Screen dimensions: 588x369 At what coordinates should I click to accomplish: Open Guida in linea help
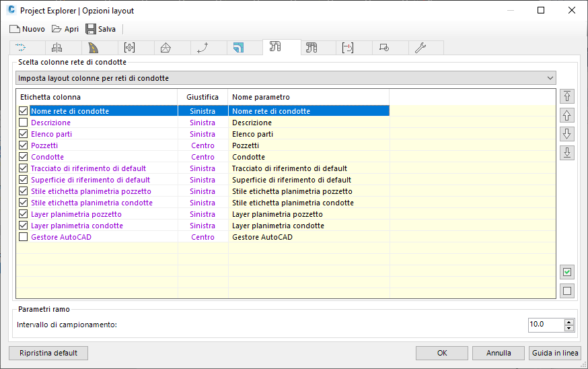click(x=555, y=353)
